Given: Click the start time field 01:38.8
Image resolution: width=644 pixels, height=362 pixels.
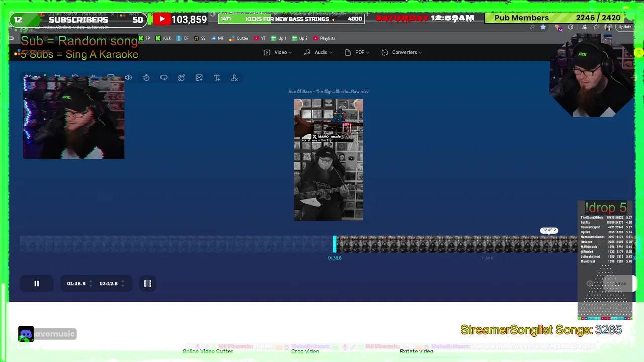Looking at the screenshot, I should tap(76, 284).
